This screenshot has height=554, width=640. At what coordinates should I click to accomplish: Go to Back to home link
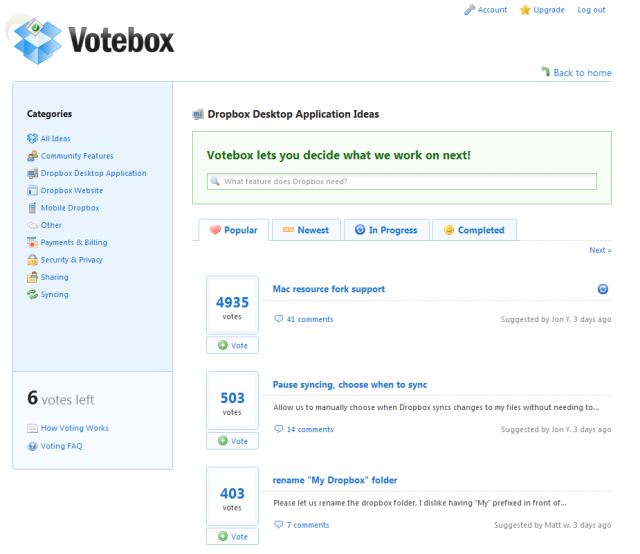582,73
